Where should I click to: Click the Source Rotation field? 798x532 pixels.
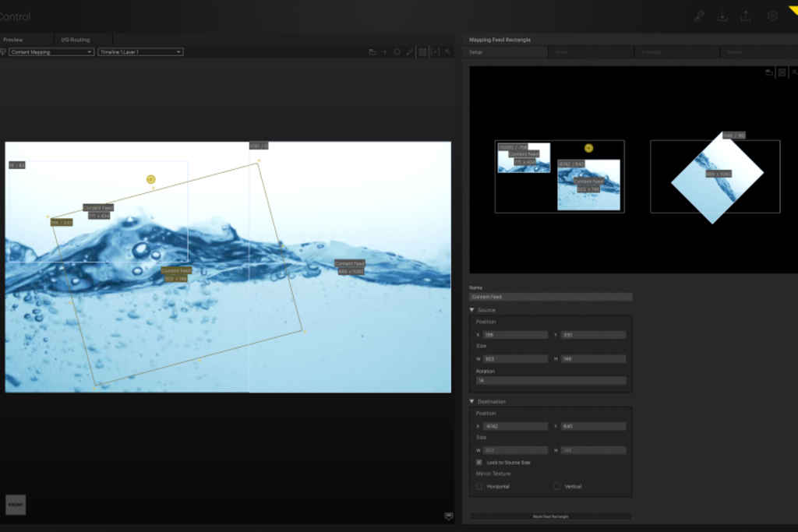tap(551, 380)
